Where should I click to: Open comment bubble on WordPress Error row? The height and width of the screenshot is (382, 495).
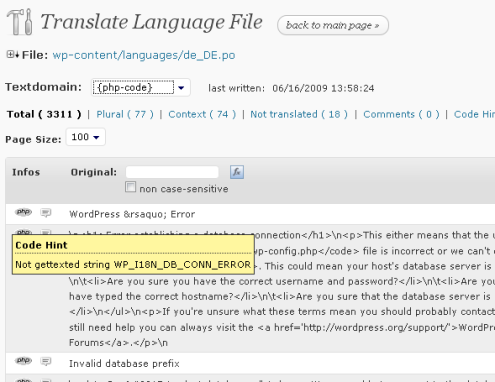click(x=46, y=212)
